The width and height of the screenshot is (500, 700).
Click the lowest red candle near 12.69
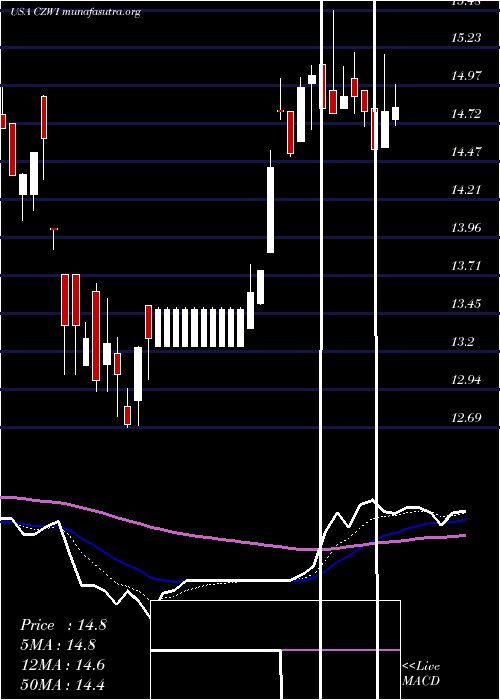pyautogui.click(x=128, y=415)
